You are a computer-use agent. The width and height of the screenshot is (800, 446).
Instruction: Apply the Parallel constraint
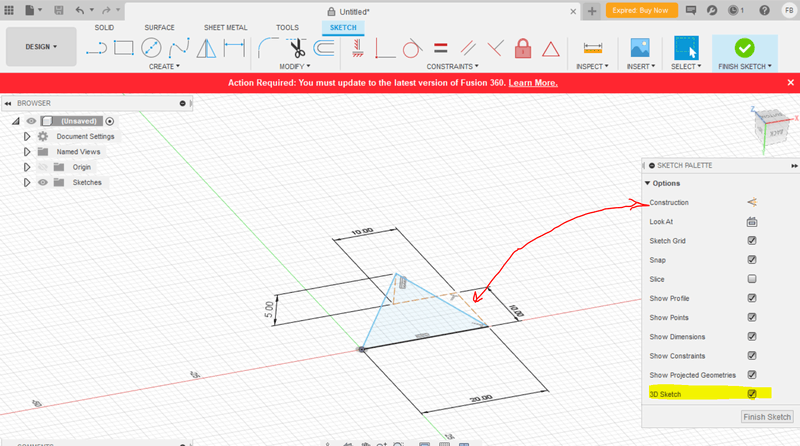[468, 48]
